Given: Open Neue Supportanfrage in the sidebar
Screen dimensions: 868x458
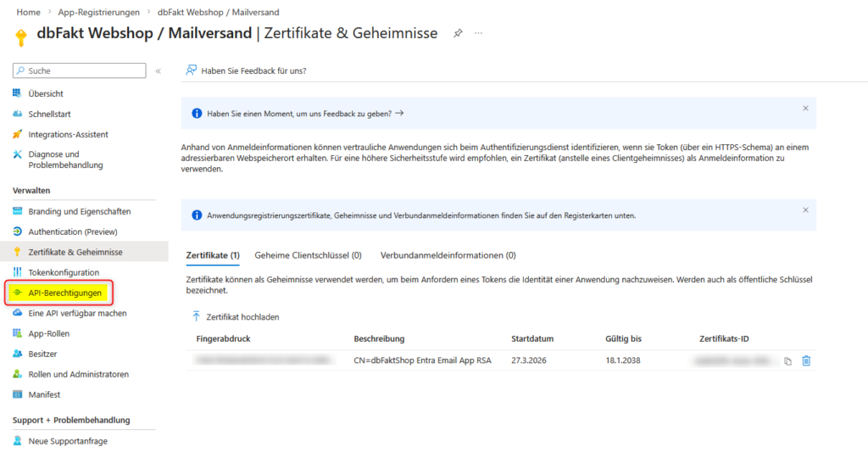Looking at the screenshot, I should pos(68,441).
